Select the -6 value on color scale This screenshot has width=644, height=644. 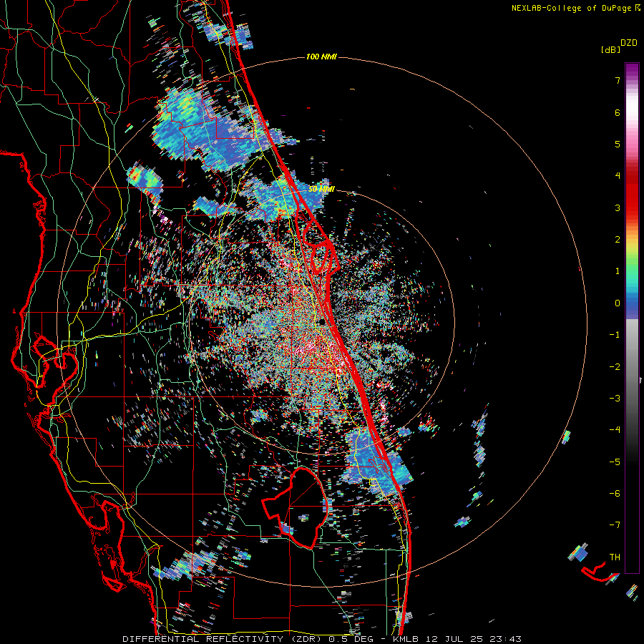pyautogui.click(x=615, y=494)
